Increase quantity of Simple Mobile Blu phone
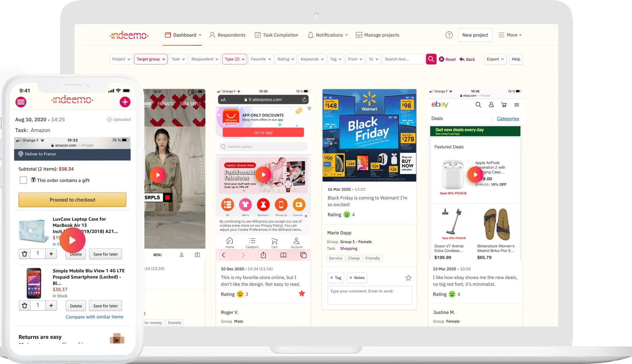This screenshot has height=364, width=632. (x=51, y=306)
